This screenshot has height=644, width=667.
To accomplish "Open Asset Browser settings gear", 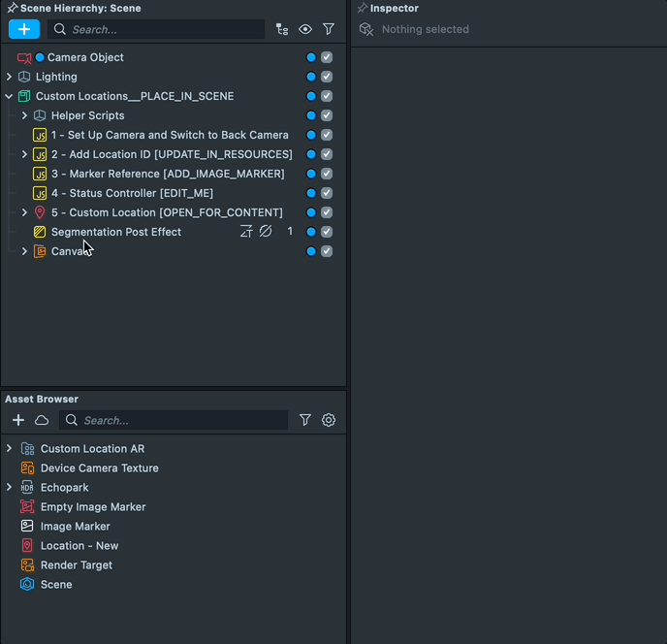I will pyautogui.click(x=329, y=421).
